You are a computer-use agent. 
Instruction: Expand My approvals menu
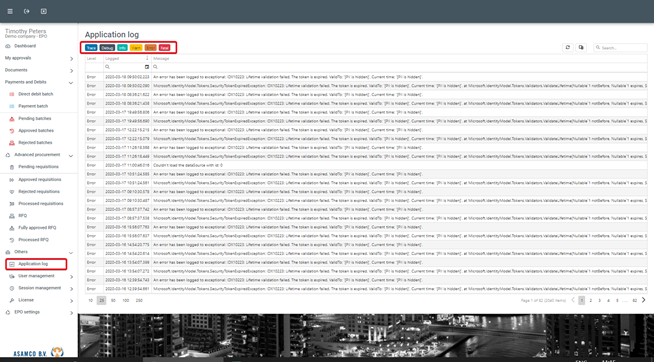[x=38, y=58]
